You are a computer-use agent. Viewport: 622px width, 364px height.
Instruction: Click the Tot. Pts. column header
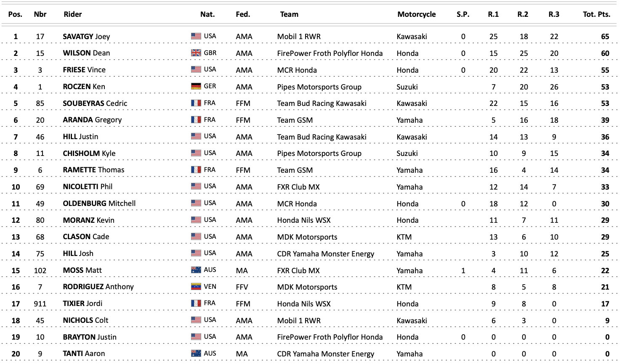596,14
